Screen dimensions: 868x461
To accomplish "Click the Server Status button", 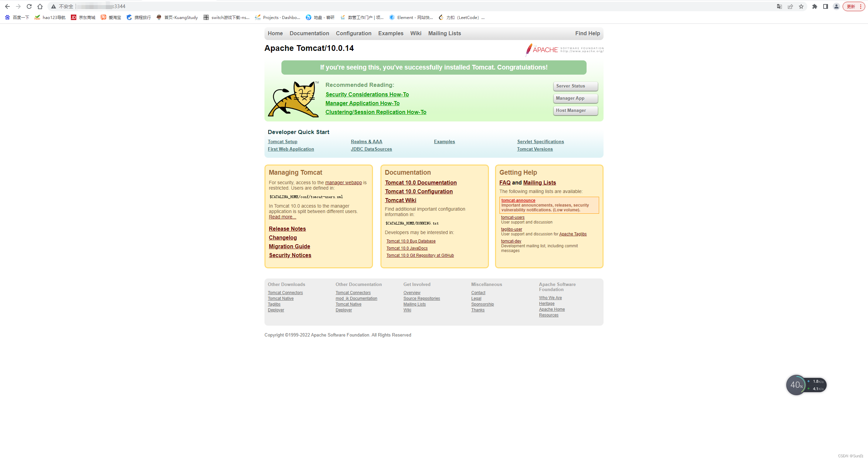I will click(x=575, y=86).
